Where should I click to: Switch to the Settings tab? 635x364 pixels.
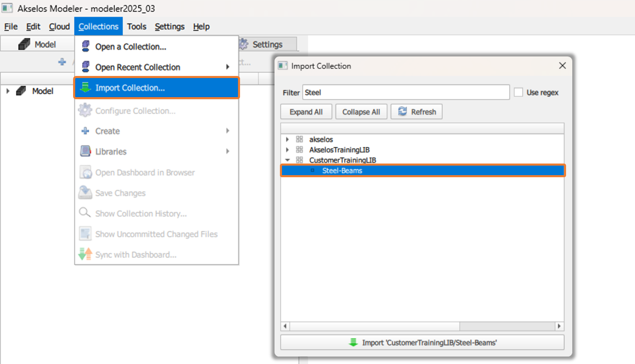coord(267,44)
